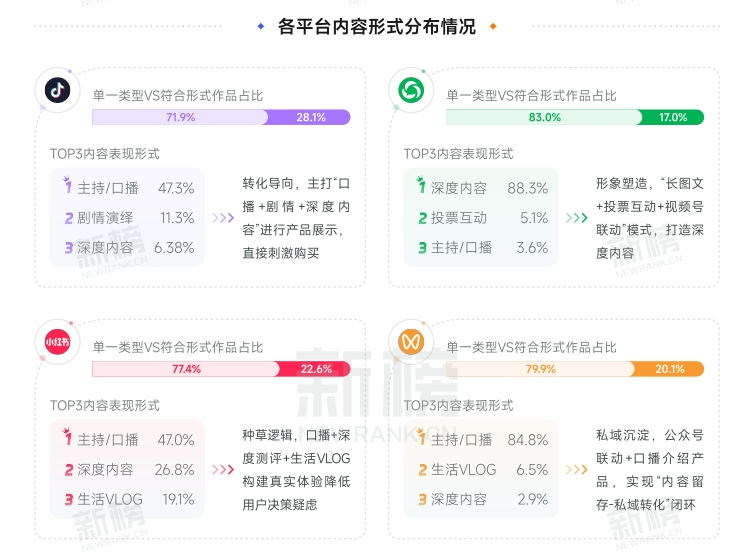Click the 深度内容 26.8% row

(x=130, y=469)
